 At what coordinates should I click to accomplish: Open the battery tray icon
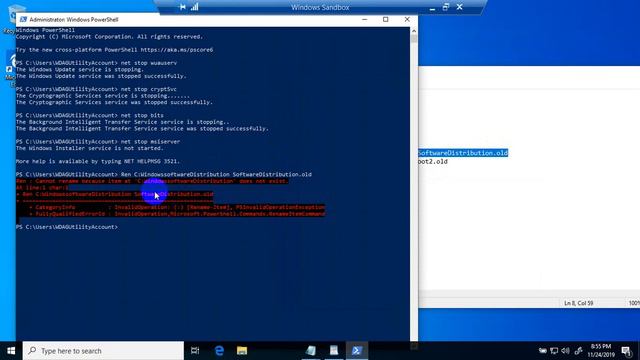click(542, 351)
